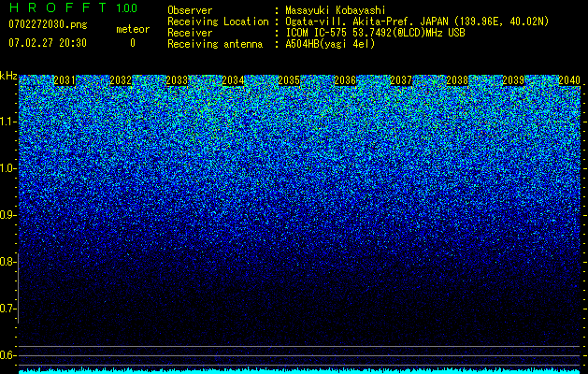Click the 2034 time marker
588x374 pixels.
233,80
